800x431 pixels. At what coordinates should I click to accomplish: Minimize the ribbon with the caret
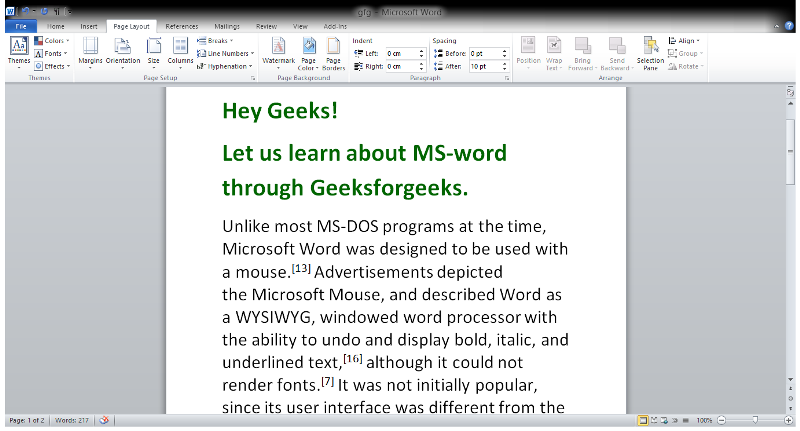coord(777,27)
